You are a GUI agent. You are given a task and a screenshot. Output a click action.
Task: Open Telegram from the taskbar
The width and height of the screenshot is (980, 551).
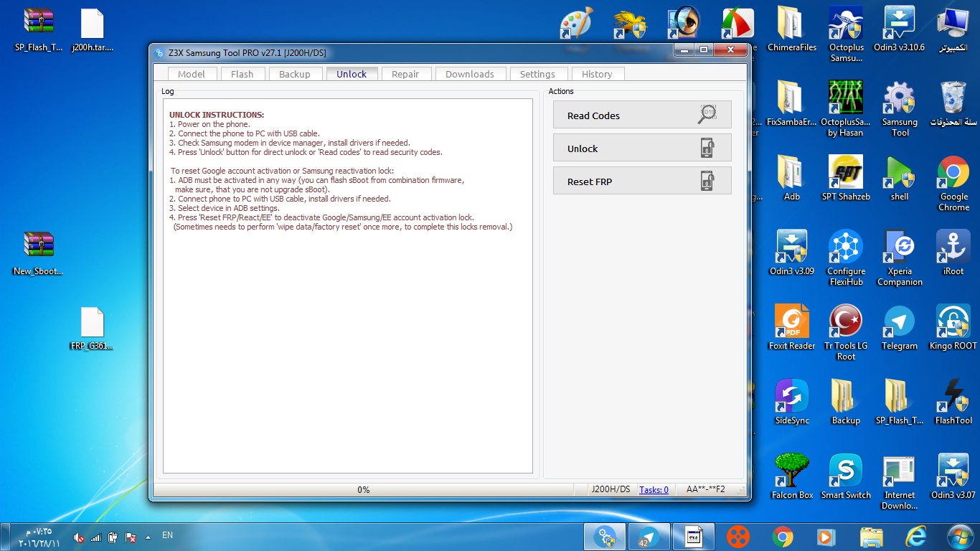point(649,536)
